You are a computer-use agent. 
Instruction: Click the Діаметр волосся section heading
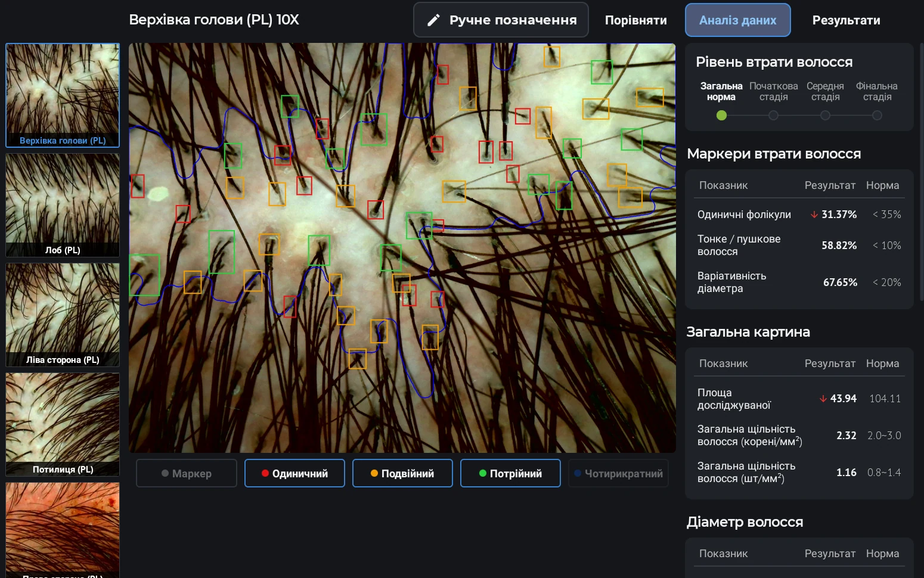click(x=745, y=522)
